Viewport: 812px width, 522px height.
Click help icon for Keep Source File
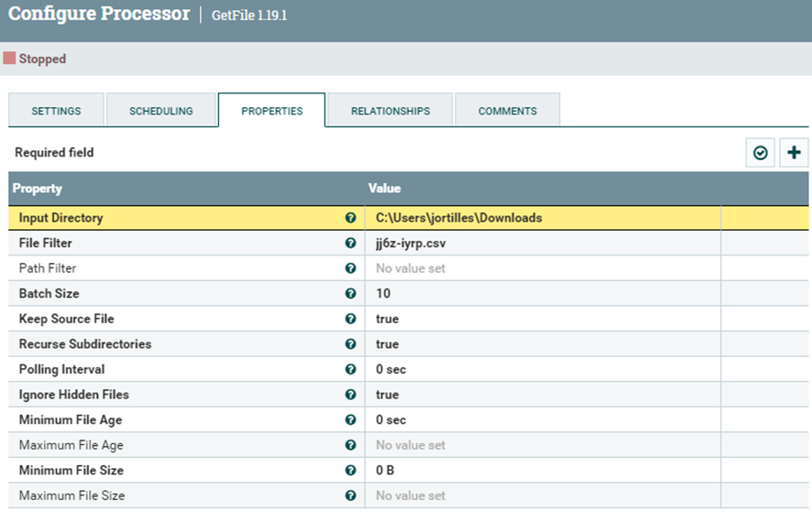pos(351,319)
